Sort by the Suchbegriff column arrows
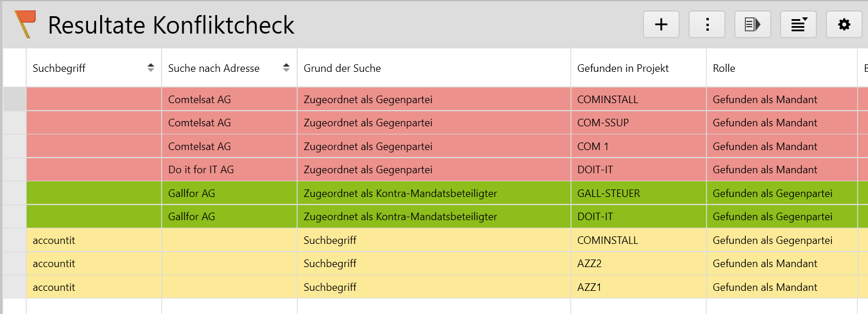 [x=151, y=68]
